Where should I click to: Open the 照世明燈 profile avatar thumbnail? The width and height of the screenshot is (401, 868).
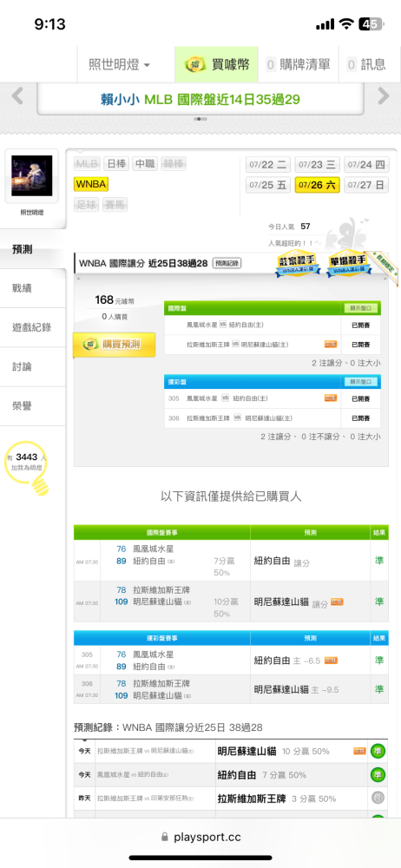point(32,176)
